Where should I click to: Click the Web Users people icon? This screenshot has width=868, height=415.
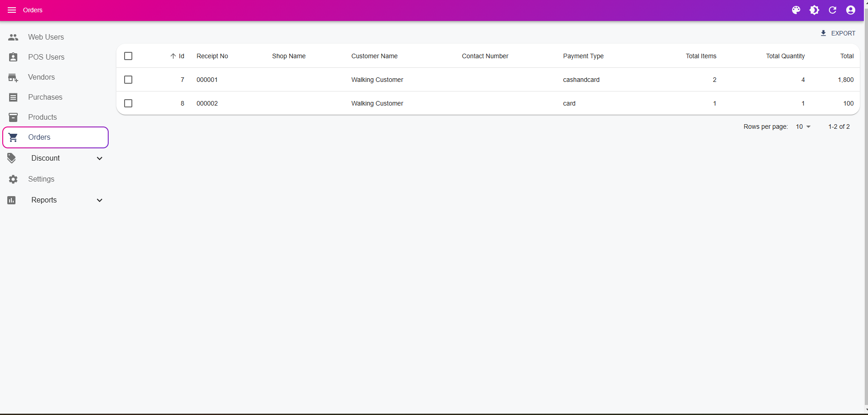[x=13, y=37]
